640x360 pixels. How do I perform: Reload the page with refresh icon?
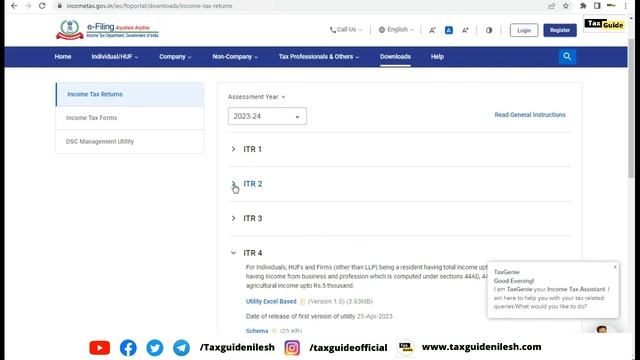coord(42,6)
